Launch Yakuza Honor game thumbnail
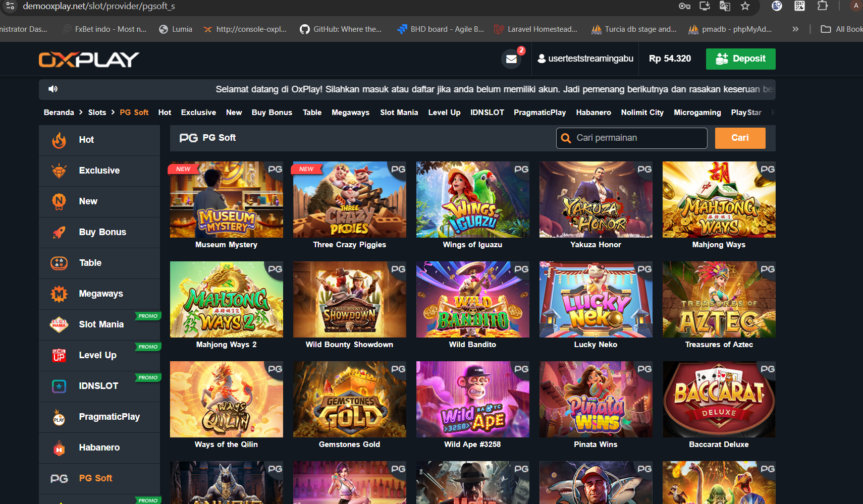Image resolution: width=863 pixels, height=504 pixels. click(596, 200)
